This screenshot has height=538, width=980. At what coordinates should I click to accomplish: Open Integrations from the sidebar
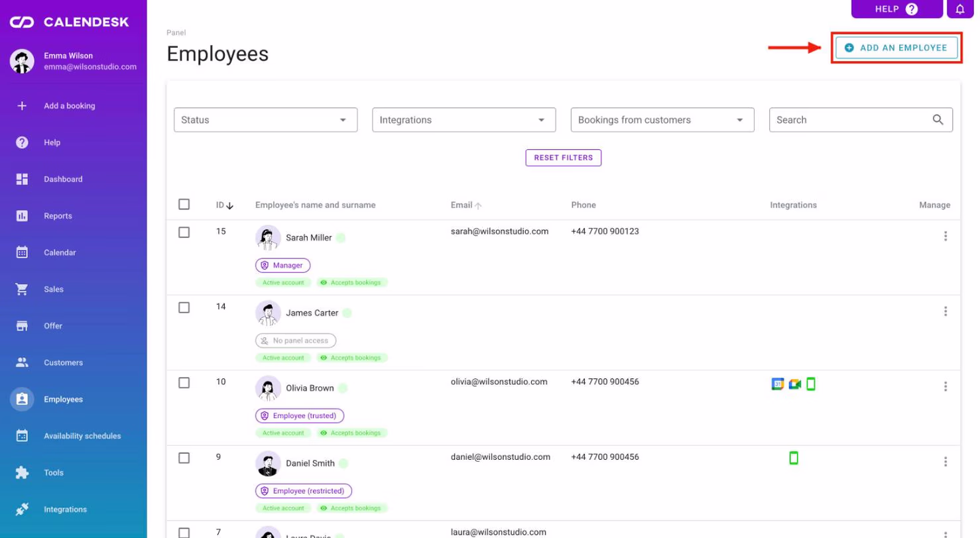point(73,510)
